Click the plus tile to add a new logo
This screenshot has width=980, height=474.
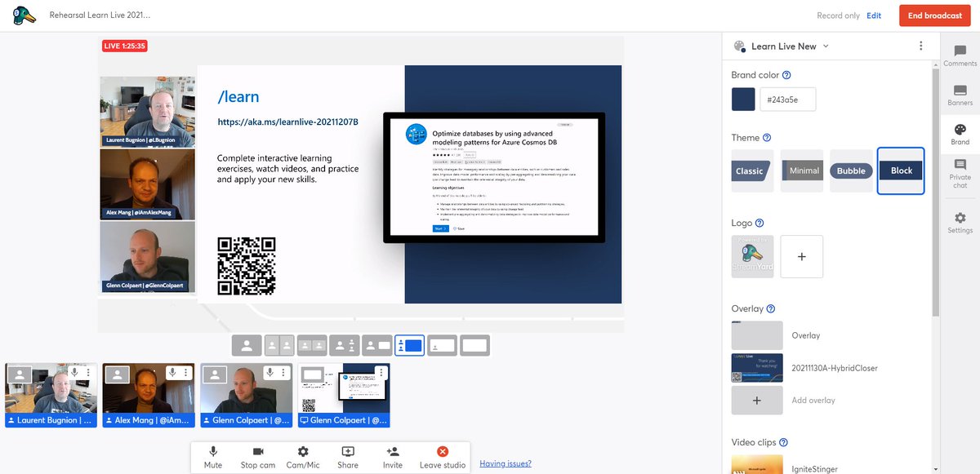coord(802,256)
